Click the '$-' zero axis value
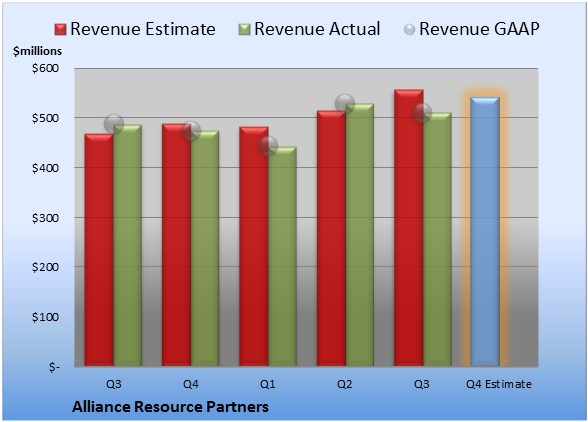This screenshot has width=588, height=422. pos(54,367)
